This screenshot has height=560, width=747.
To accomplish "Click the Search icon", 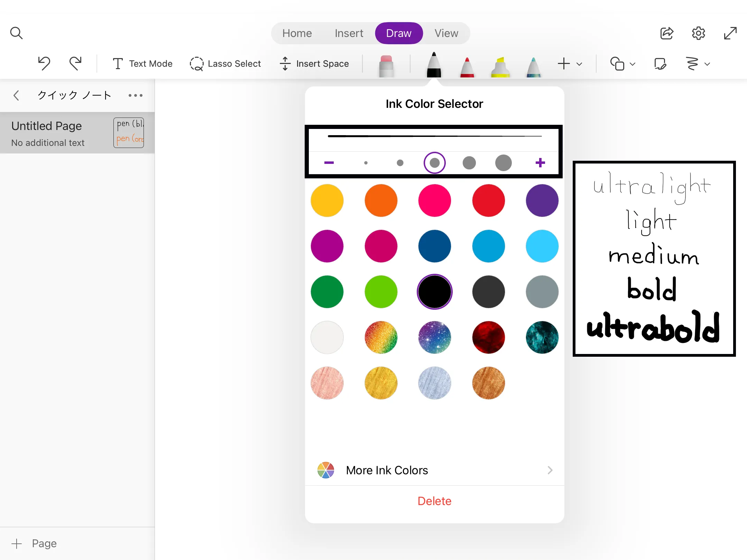I will click(16, 33).
